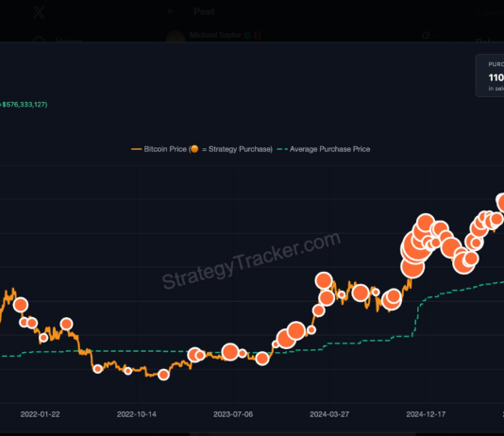Click the green $576,333,127 value
The image size is (504, 436).
click(25, 105)
